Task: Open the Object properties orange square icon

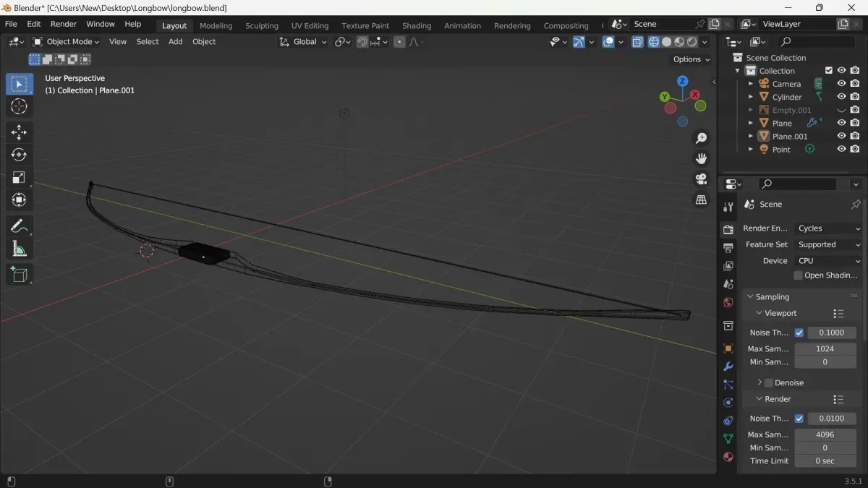Action: 728,348
